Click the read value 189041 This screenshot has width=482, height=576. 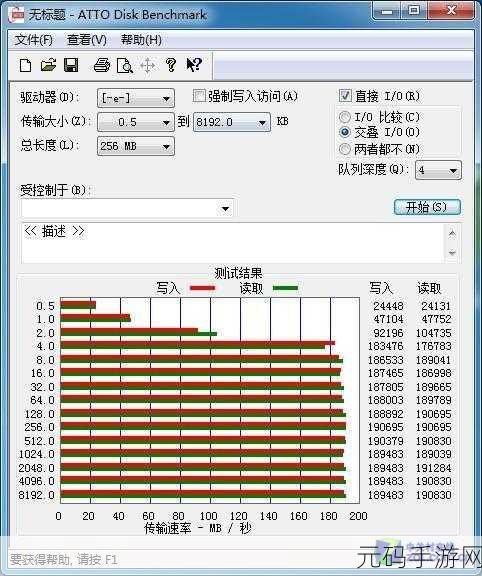[434, 360]
